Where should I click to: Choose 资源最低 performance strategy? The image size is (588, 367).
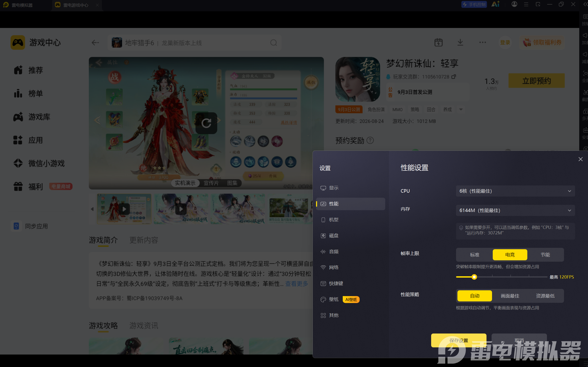tap(545, 296)
